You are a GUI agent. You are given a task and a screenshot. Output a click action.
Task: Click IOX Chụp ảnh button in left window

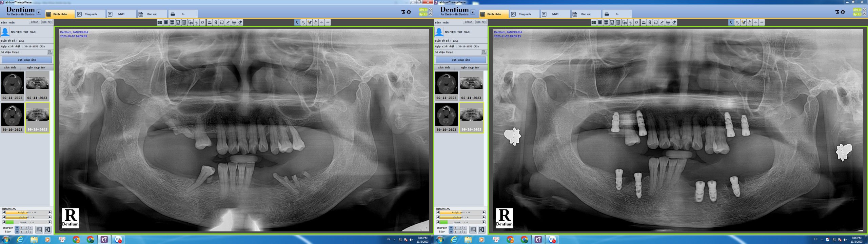point(27,60)
